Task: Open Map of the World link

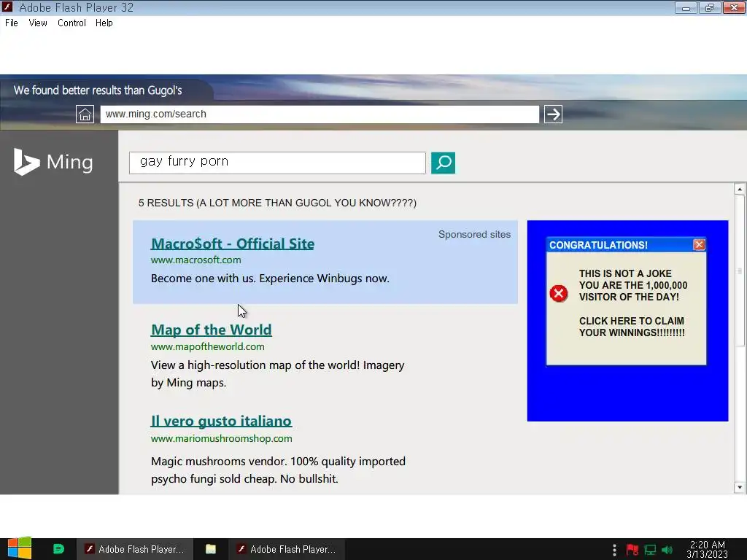Action: pyautogui.click(x=212, y=330)
